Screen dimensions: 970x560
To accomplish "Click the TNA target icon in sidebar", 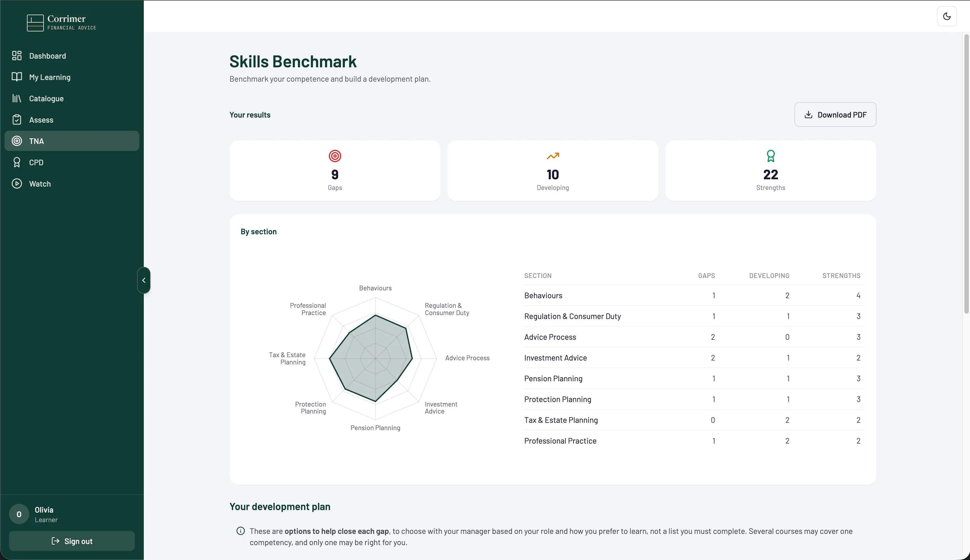I will [17, 141].
